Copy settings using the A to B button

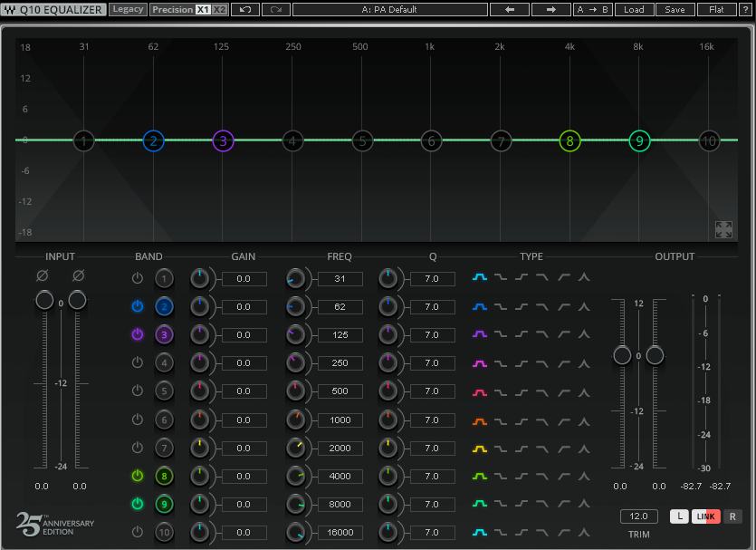coord(593,9)
